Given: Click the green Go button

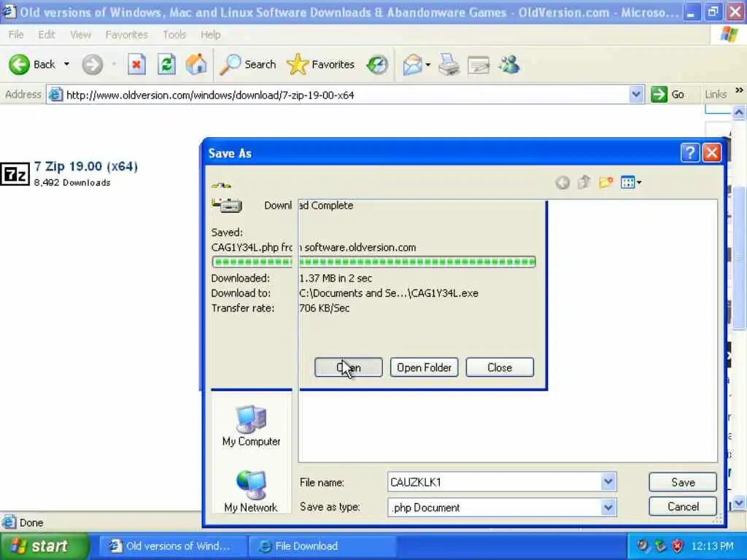Looking at the screenshot, I should (668, 94).
